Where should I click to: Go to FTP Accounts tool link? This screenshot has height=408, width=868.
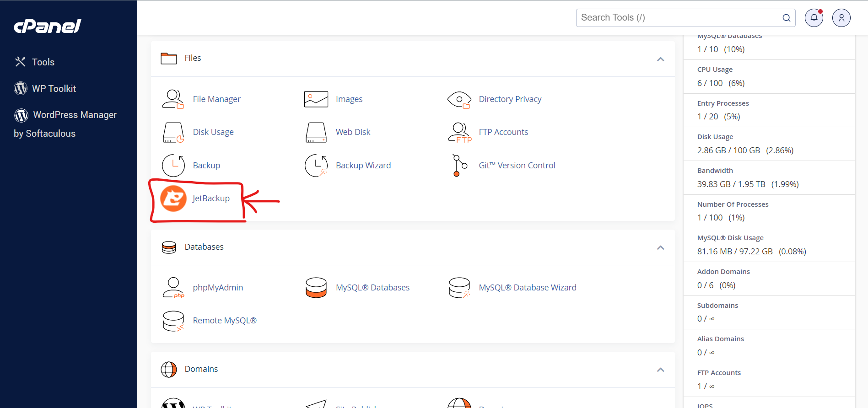click(503, 132)
